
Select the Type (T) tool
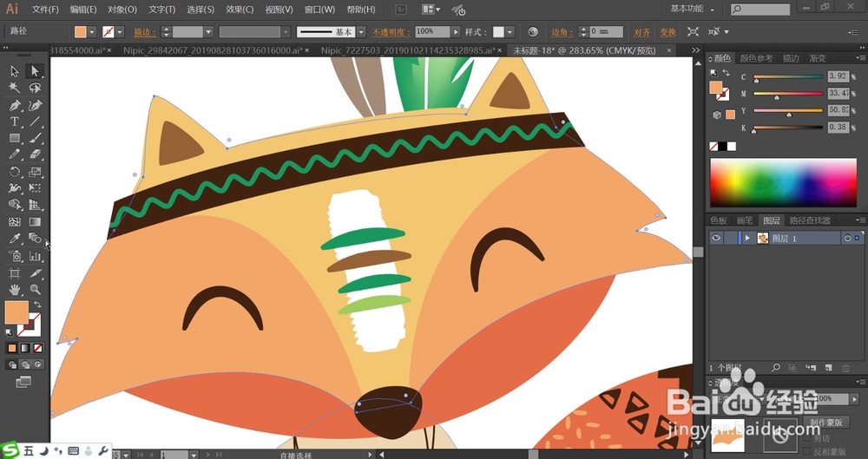[15, 121]
